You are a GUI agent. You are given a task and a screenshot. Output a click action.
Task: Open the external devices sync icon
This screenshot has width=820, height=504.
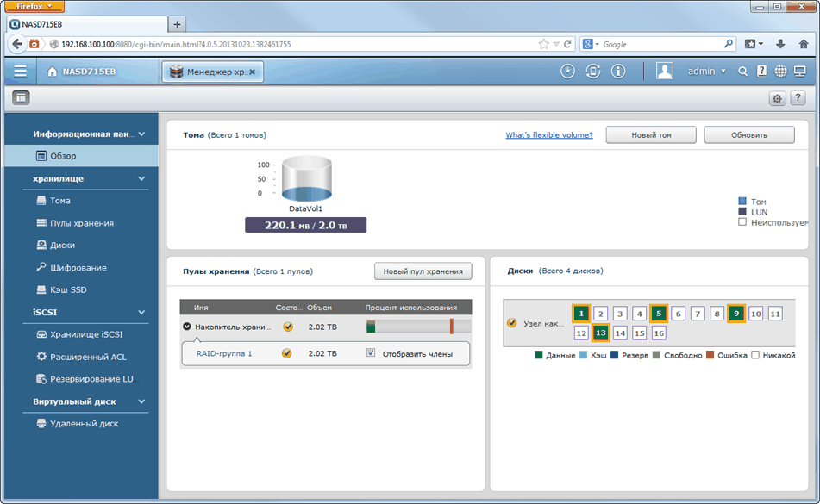click(592, 72)
